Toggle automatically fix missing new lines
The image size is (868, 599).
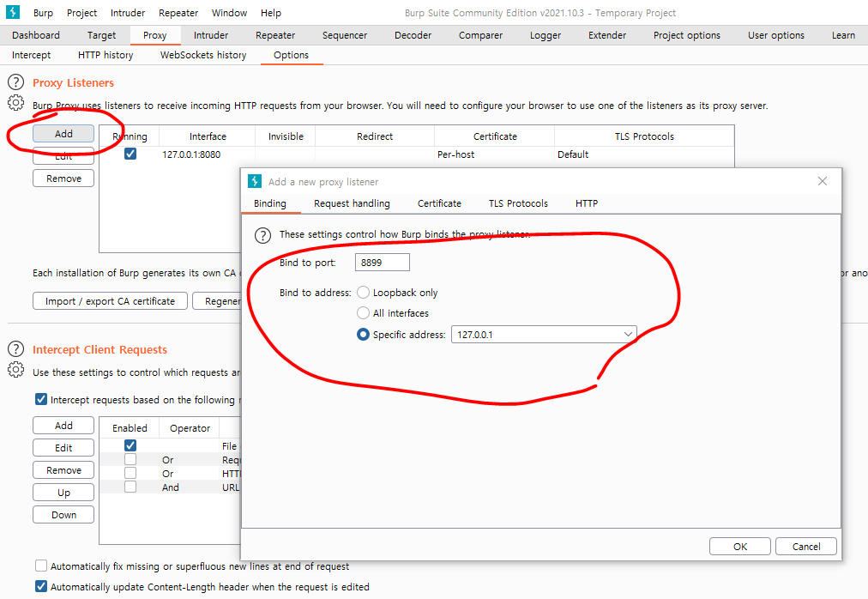(41, 566)
